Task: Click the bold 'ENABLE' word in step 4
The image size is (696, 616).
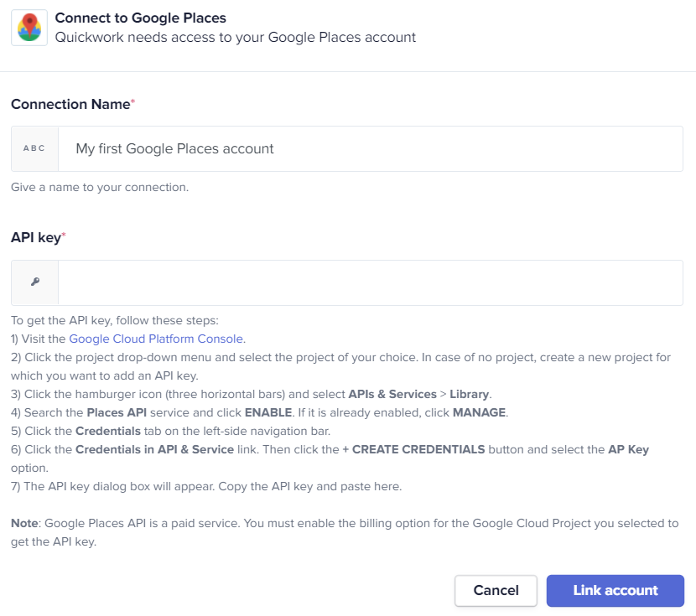Action: click(x=268, y=412)
